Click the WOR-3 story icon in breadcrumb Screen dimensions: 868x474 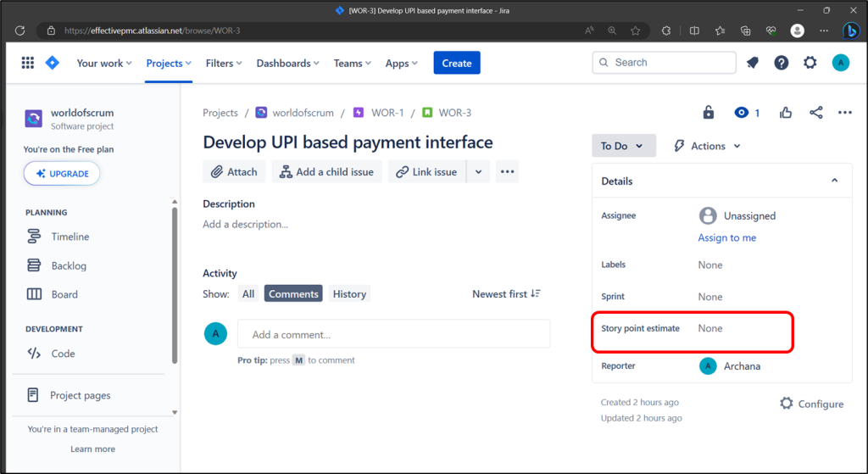(427, 113)
